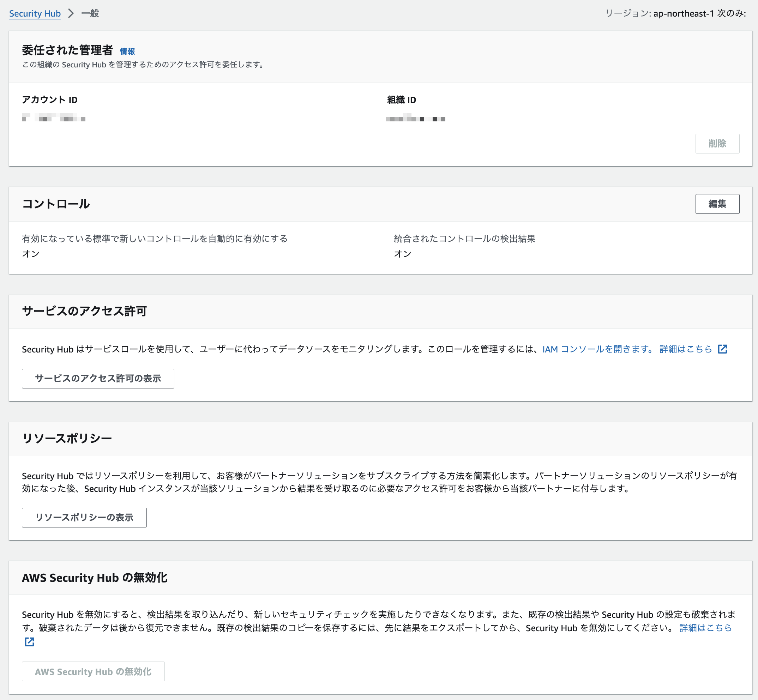Click the コントロール section heading
Viewport: 758px width, 700px height.
pyautogui.click(x=56, y=204)
